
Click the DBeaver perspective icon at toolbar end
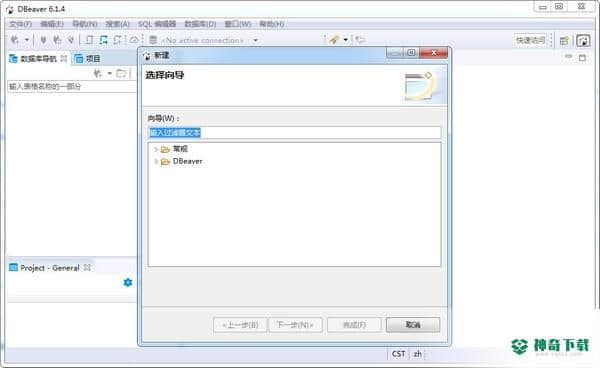583,41
